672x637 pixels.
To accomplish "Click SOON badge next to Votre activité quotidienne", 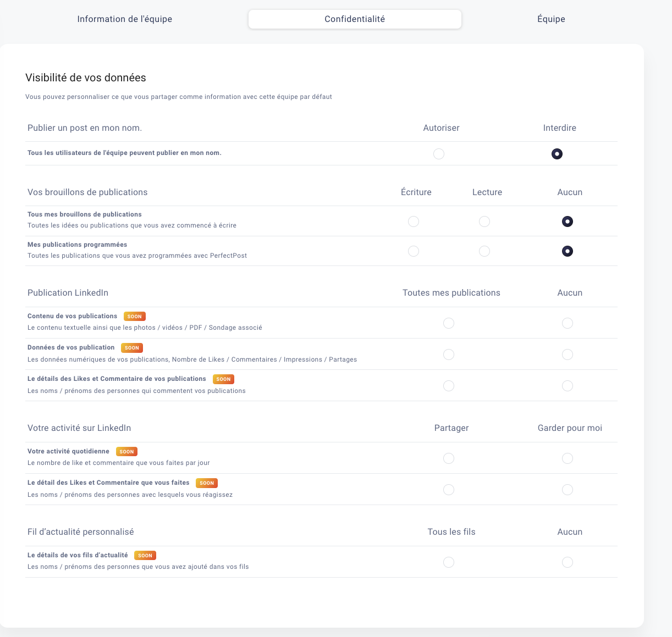I will (126, 452).
